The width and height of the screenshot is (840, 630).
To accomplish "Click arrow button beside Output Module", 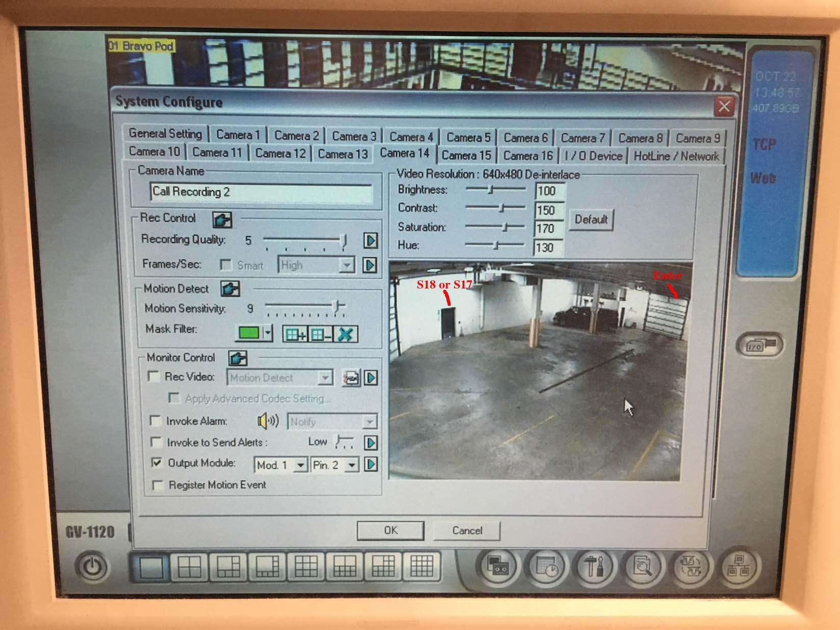I will pyautogui.click(x=371, y=464).
